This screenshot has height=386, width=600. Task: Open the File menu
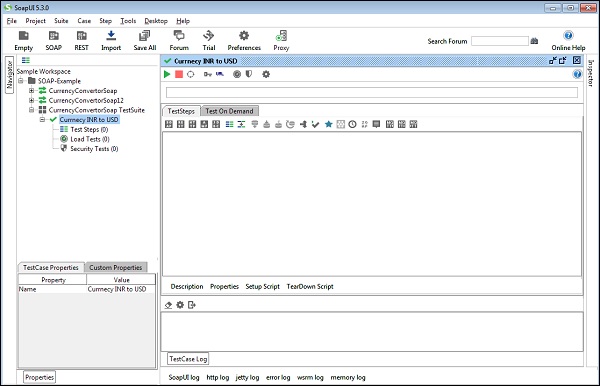coord(12,21)
